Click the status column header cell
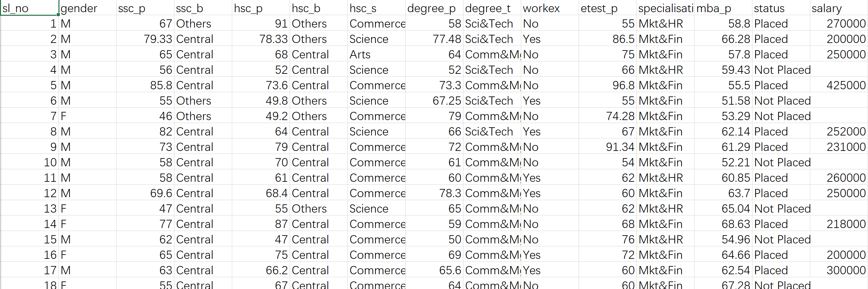The height and width of the screenshot is (289, 868). (x=781, y=8)
